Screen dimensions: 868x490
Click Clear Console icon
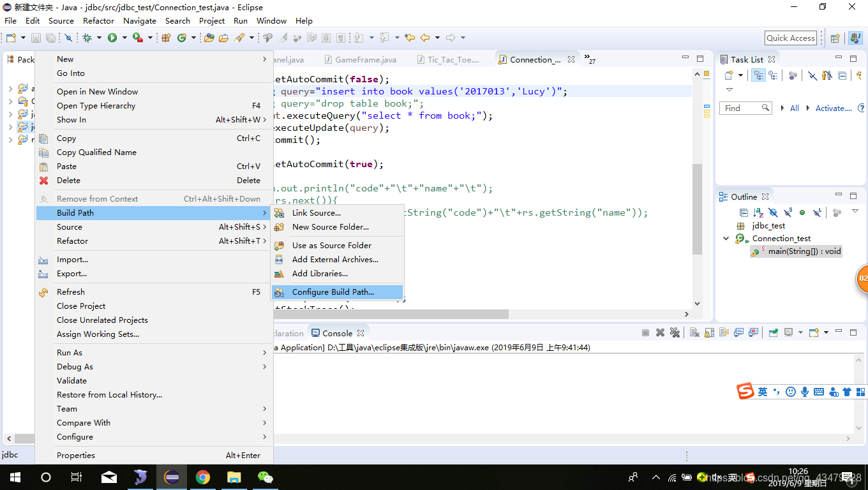(x=694, y=332)
